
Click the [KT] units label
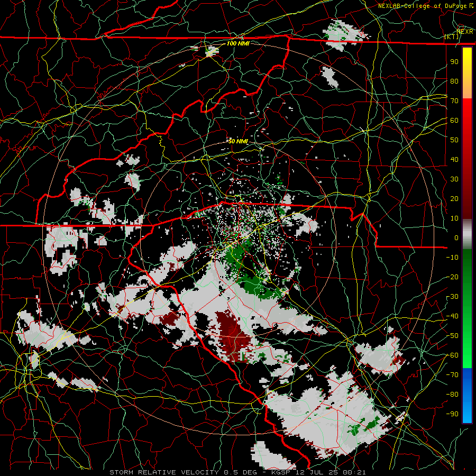tap(452, 37)
